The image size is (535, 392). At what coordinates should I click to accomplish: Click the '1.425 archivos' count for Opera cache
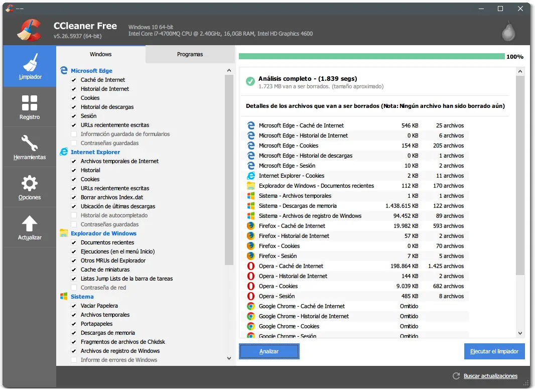(446, 266)
